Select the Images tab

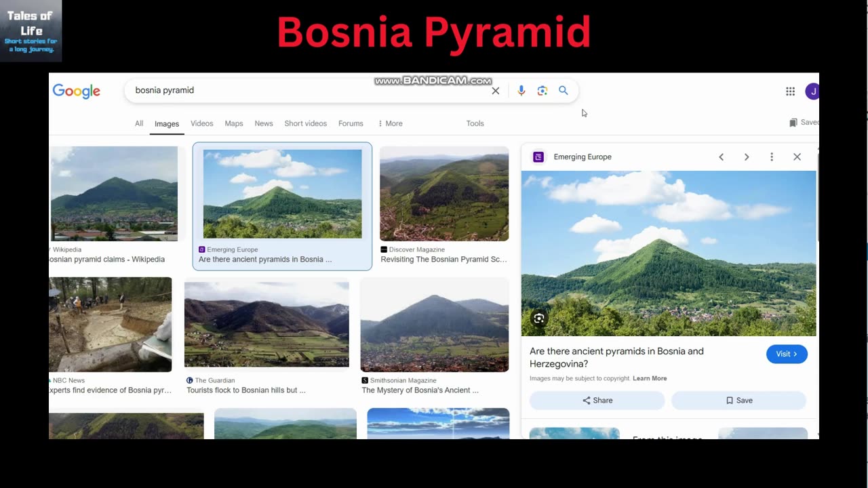click(x=167, y=124)
